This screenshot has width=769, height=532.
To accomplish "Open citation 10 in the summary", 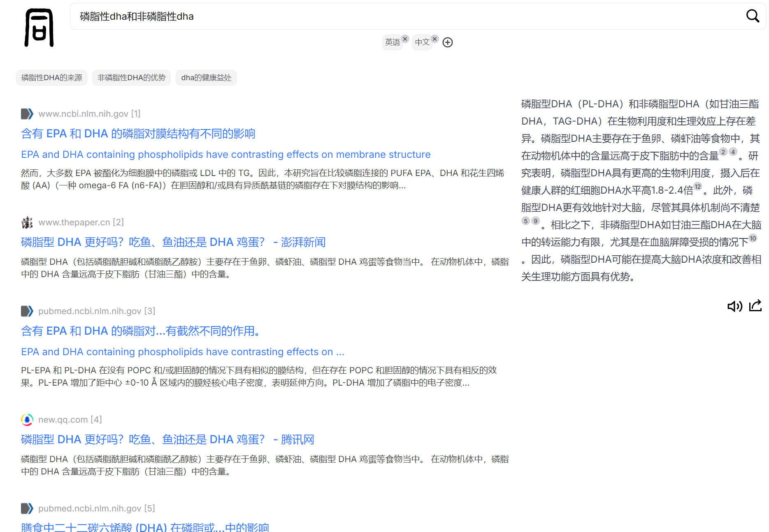I will point(753,238).
